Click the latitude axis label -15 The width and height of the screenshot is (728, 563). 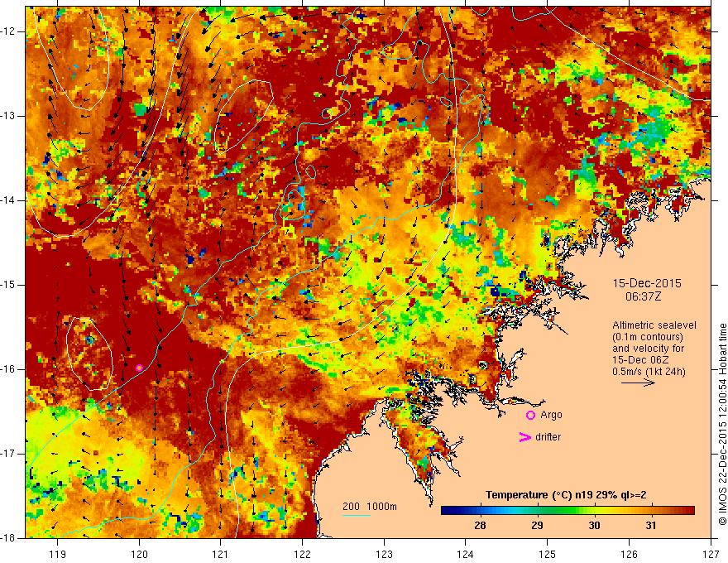point(8,285)
